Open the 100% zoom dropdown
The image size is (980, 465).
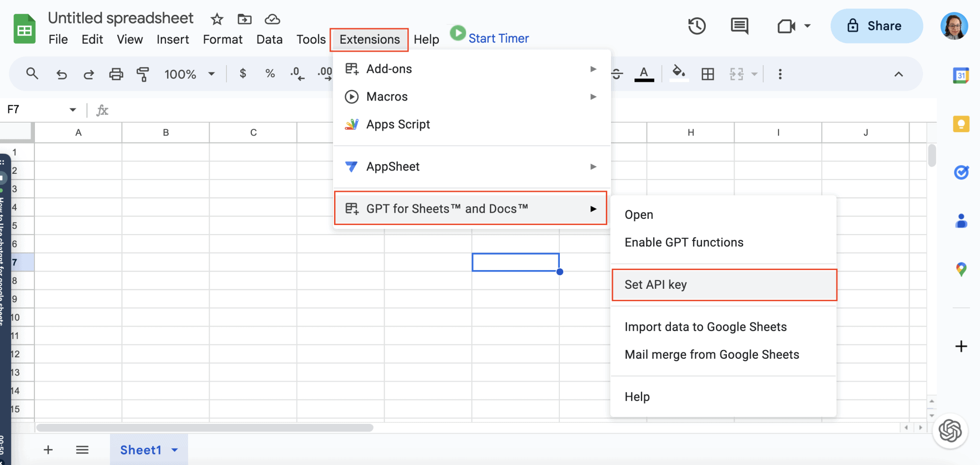[x=189, y=74]
